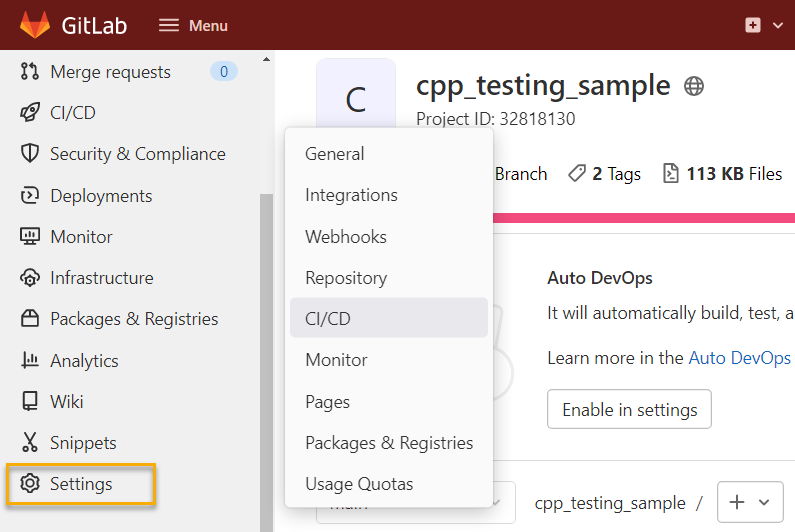
Task: Open Usage Quotas from Settings submenu
Action: 359,484
